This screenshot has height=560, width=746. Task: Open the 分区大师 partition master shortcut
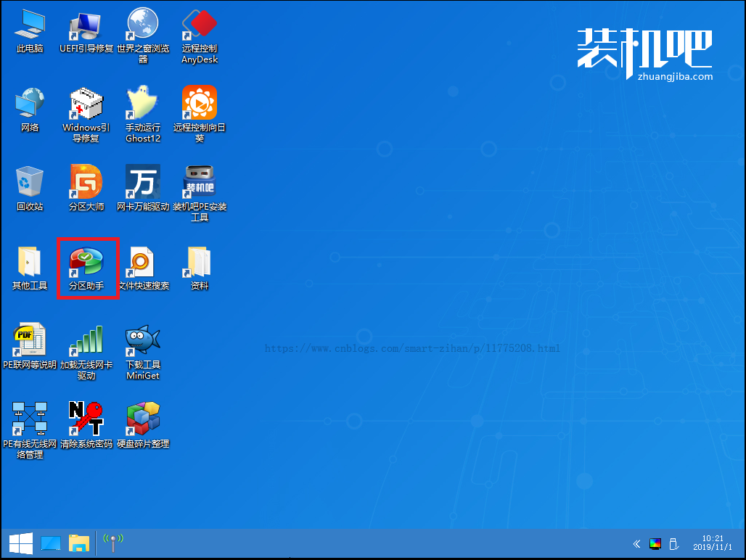pyautogui.click(x=86, y=183)
